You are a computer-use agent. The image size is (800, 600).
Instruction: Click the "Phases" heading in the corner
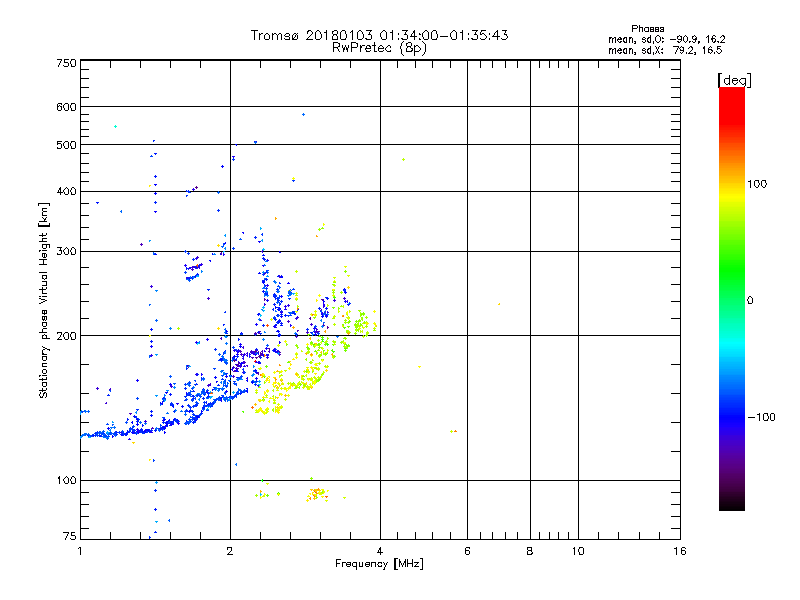647,29
